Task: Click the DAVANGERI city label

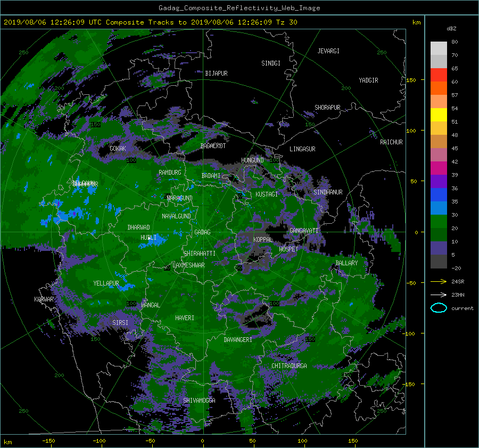Action: coord(238,340)
